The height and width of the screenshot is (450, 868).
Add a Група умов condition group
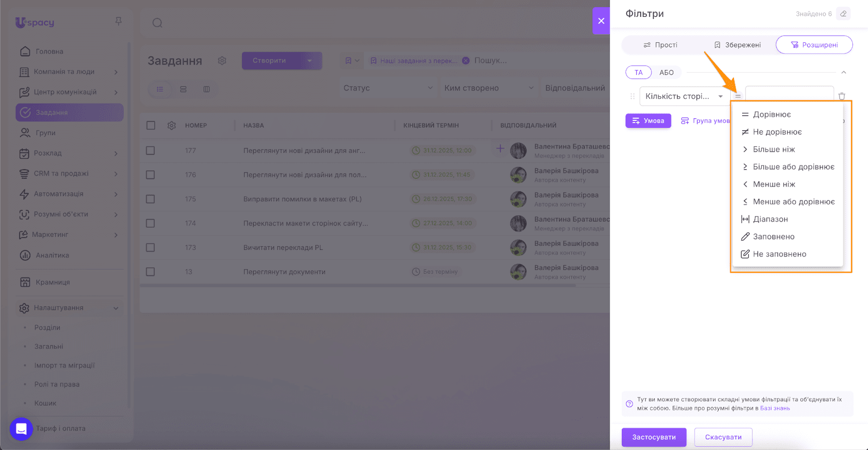point(706,121)
